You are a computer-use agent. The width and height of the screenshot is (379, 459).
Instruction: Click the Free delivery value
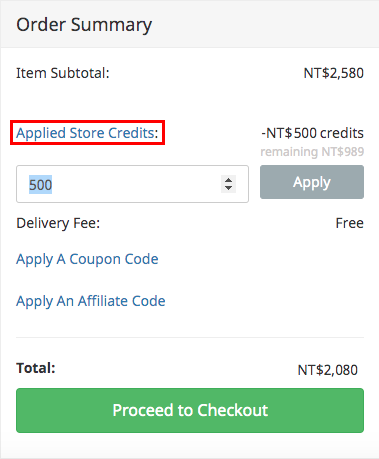349,223
